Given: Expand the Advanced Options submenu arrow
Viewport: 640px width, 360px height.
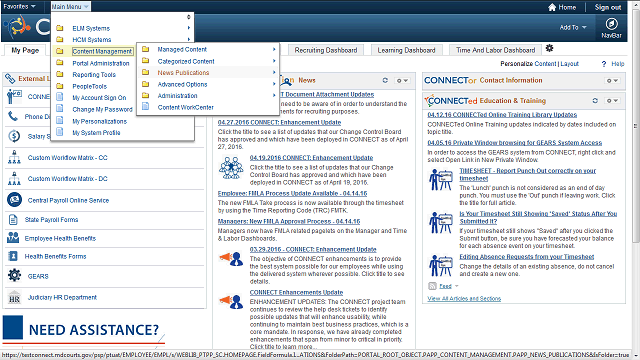Looking at the screenshot, I should pyautogui.click(x=274, y=84).
